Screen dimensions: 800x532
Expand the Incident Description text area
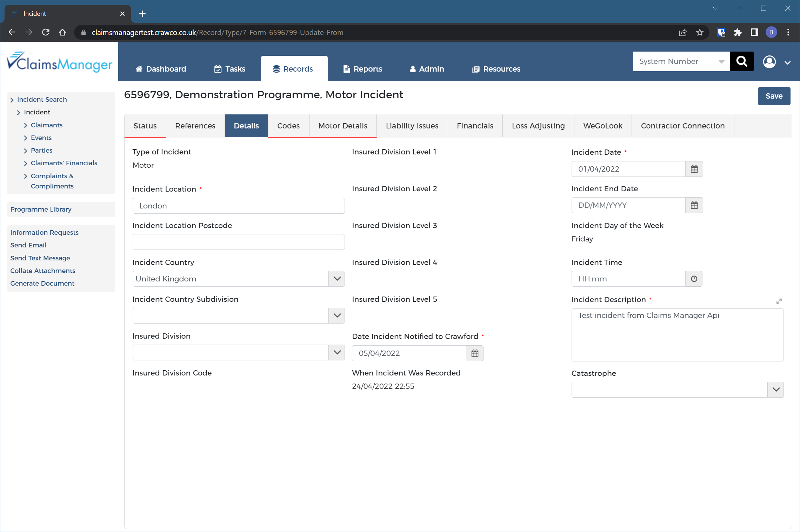point(779,301)
